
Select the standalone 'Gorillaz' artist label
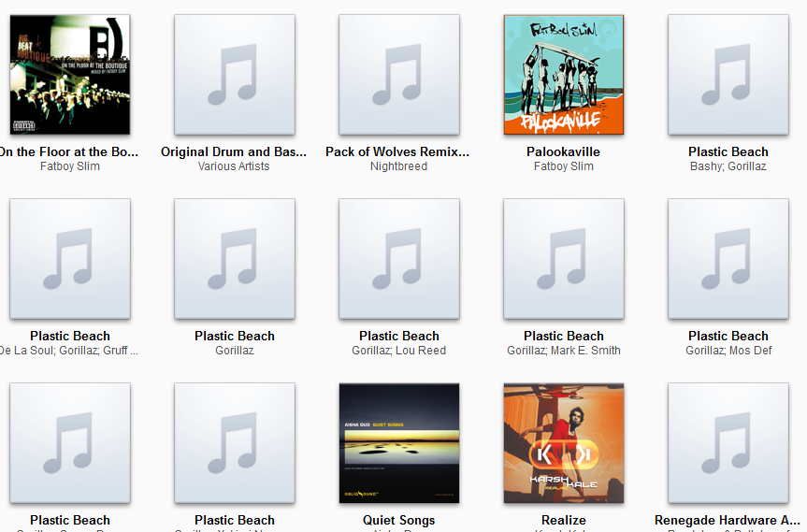[x=235, y=351]
